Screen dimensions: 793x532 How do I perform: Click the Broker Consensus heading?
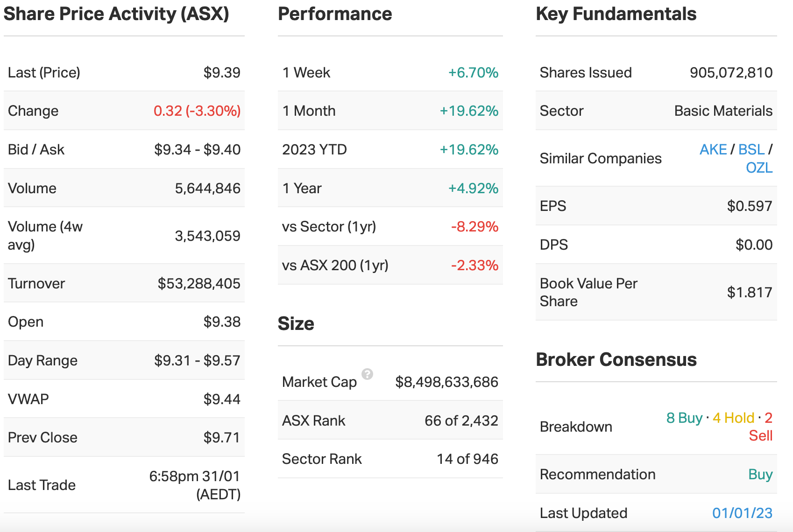tap(616, 360)
